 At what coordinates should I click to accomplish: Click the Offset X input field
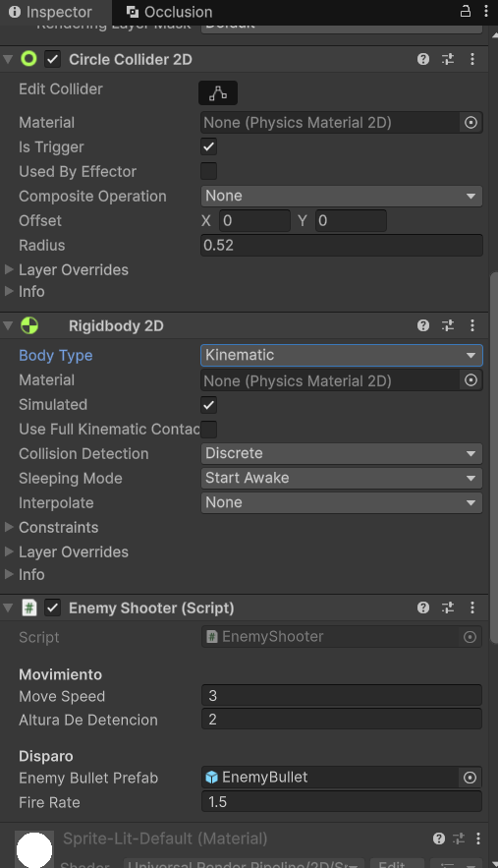click(254, 220)
